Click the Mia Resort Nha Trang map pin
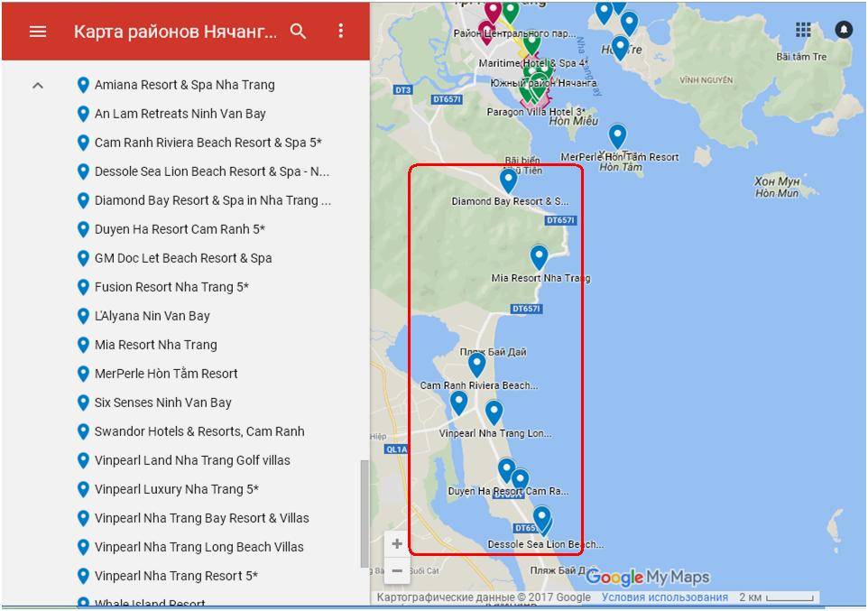 [539, 257]
